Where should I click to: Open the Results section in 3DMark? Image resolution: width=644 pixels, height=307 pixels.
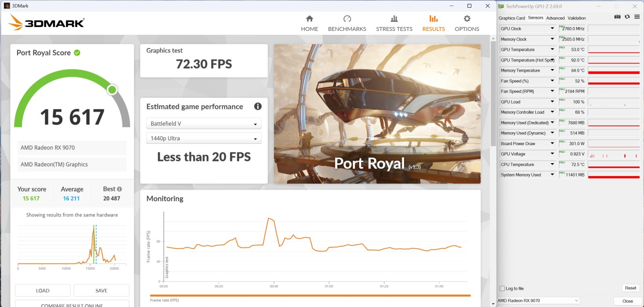coord(433,24)
